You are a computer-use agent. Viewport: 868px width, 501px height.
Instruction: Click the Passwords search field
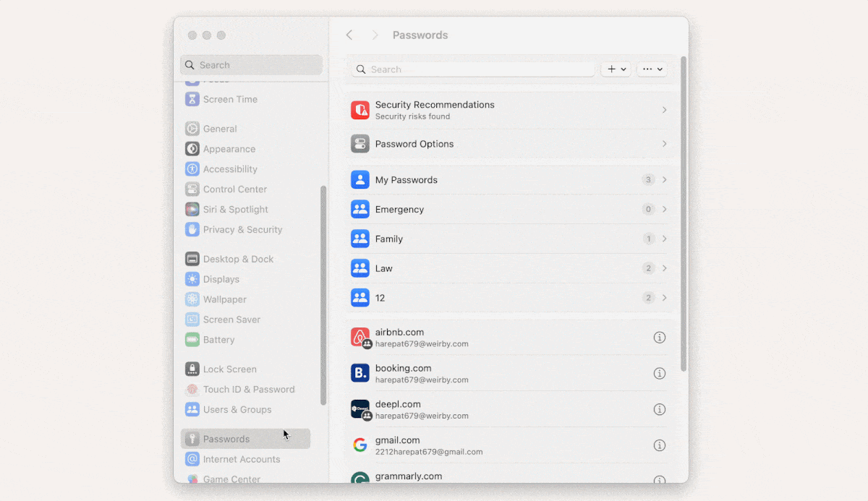[473, 69]
